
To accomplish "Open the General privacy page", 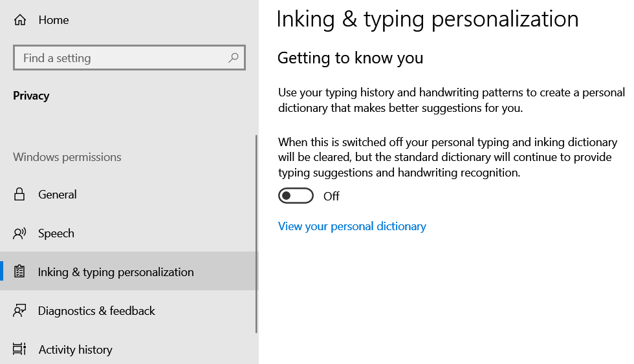I will tap(58, 195).
